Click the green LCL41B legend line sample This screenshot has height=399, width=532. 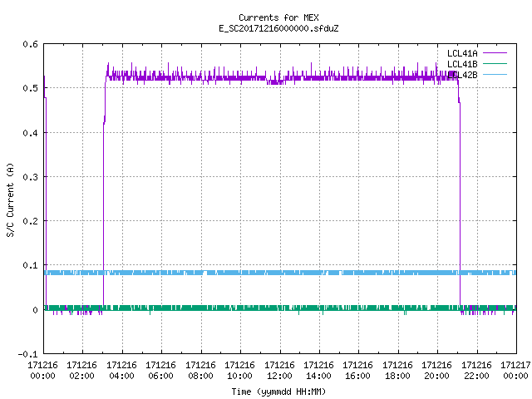pos(495,64)
